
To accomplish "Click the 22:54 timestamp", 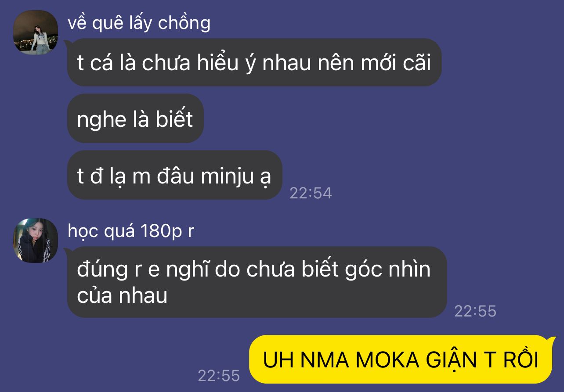I will pos(311,193).
